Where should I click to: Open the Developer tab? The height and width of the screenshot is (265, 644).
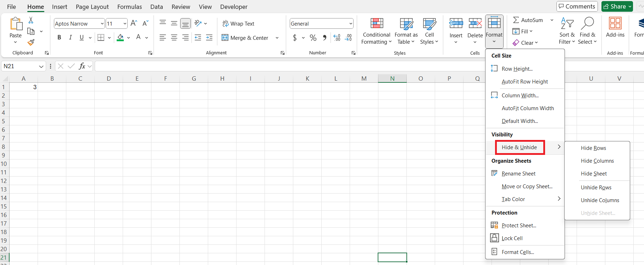click(234, 7)
